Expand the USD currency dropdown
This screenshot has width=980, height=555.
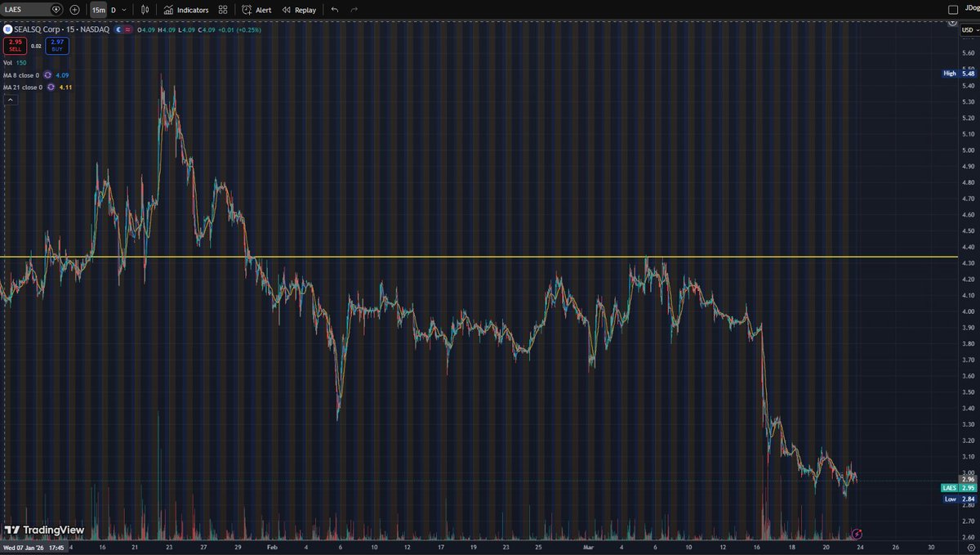click(969, 29)
